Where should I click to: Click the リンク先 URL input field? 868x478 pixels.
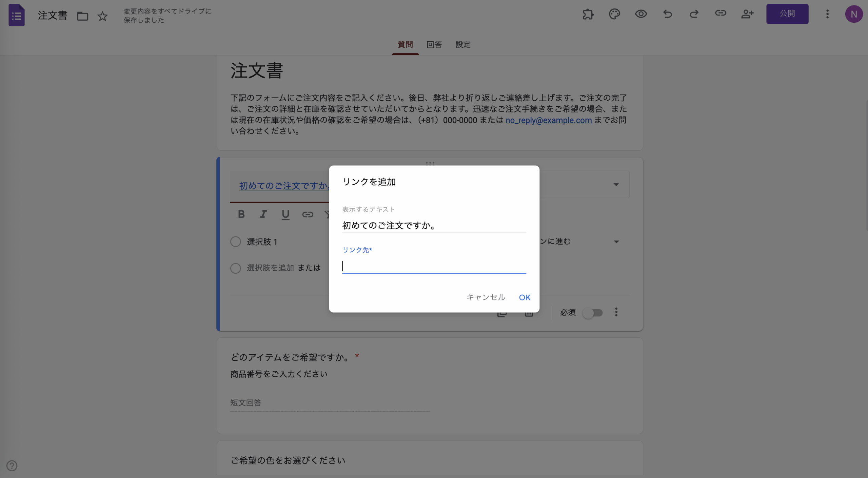pyautogui.click(x=434, y=266)
